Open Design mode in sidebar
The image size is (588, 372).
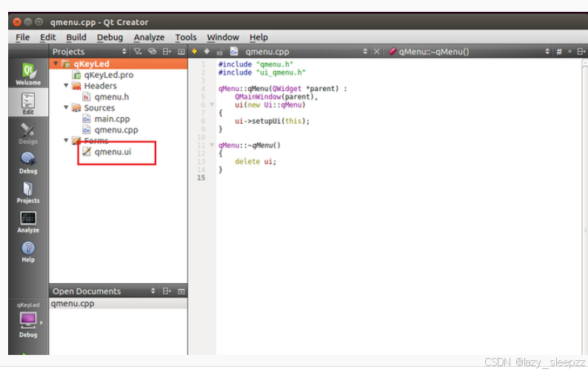tap(28, 133)
